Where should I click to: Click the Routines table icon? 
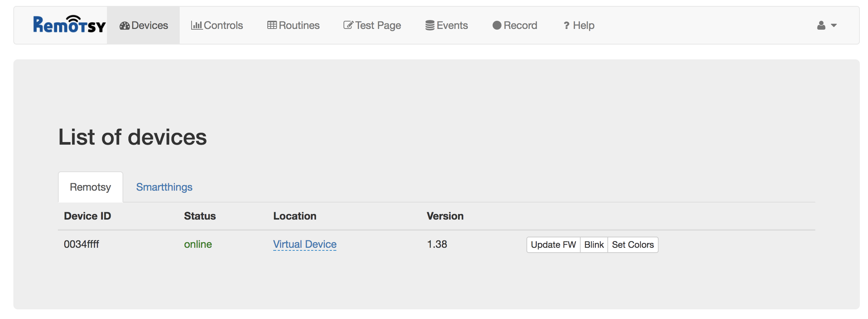click(x=272, y=25)
